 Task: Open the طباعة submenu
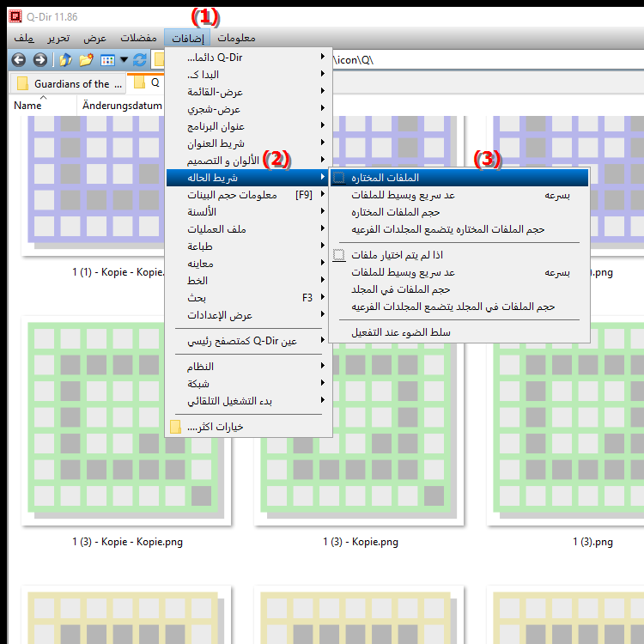pyautogui.click(x=247, y=246)
